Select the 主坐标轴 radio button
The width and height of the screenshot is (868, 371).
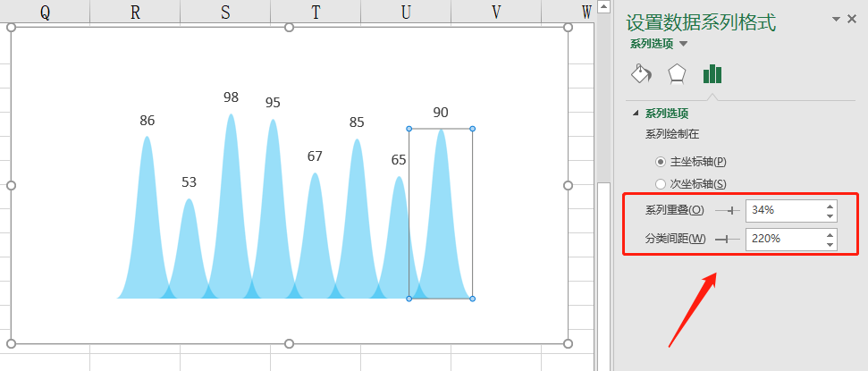click(x=661, y=162)
